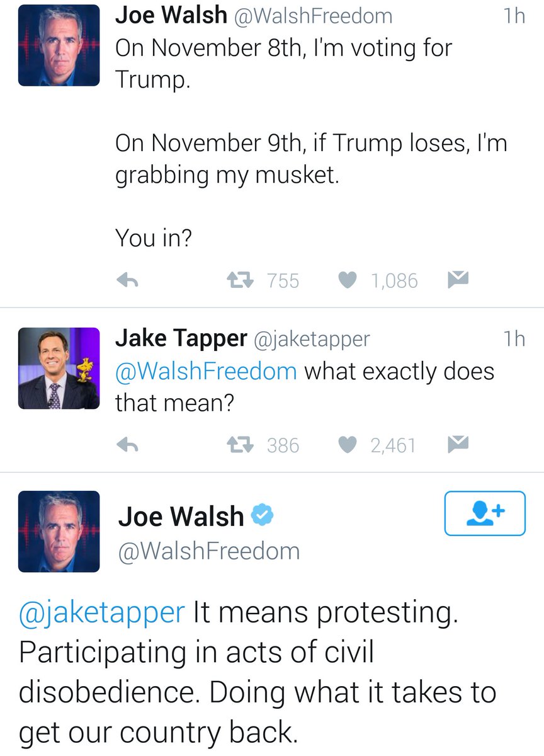Retweet Joe Walsh's musket tweet
Screen dimensions: 544x756
[239, 280]
